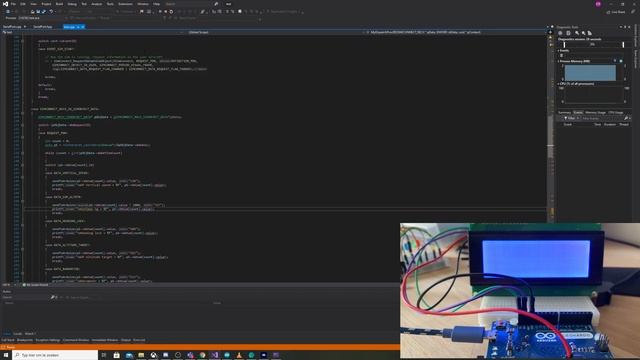
Task: Open the Tools menu
Action: click(110, 4)
